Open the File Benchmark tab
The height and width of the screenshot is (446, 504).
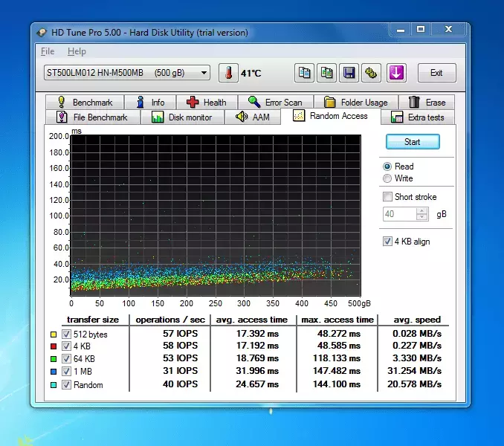(93, 117)
